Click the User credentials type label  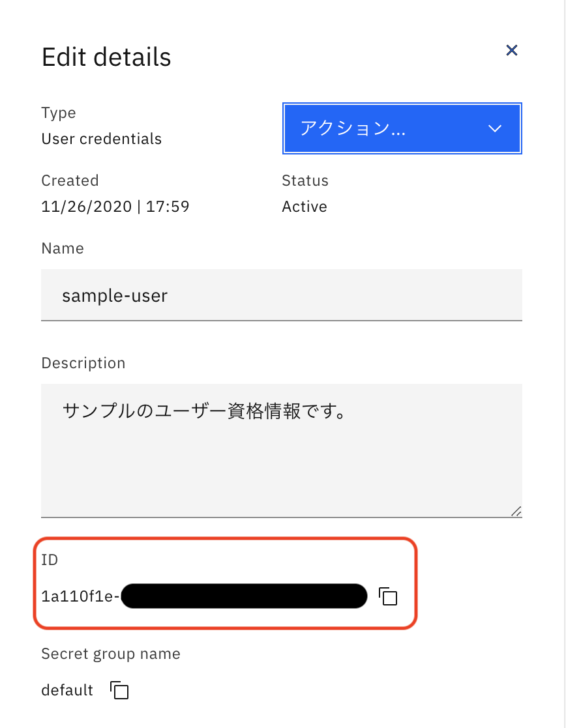coord(101,138)
